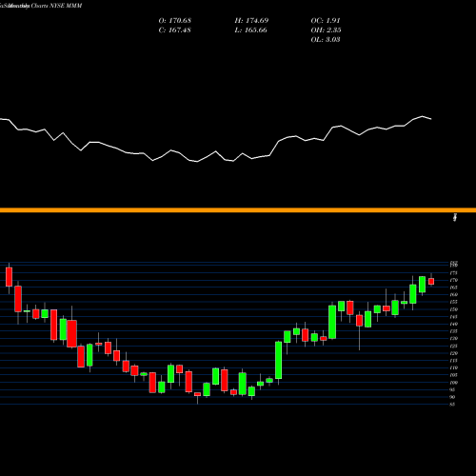Screen dimensions: 476x476
Task: Click the 90 price axis label
Action: pos(453,397)
